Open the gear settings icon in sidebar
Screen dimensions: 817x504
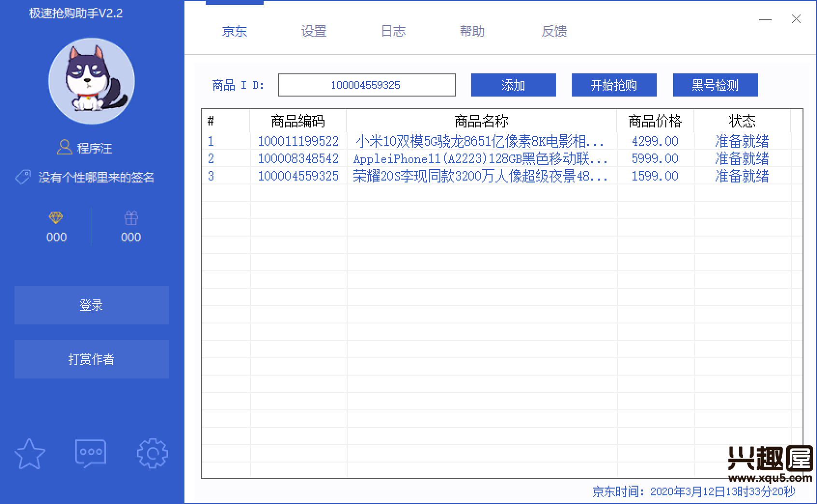coord(152,453)
